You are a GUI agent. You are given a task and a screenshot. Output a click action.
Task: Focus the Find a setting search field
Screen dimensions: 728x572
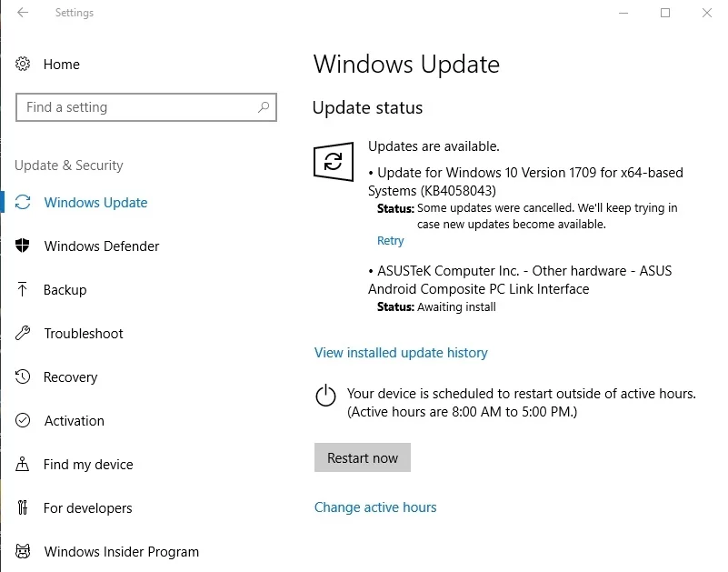pyautogui.click(x=146, y=107)
